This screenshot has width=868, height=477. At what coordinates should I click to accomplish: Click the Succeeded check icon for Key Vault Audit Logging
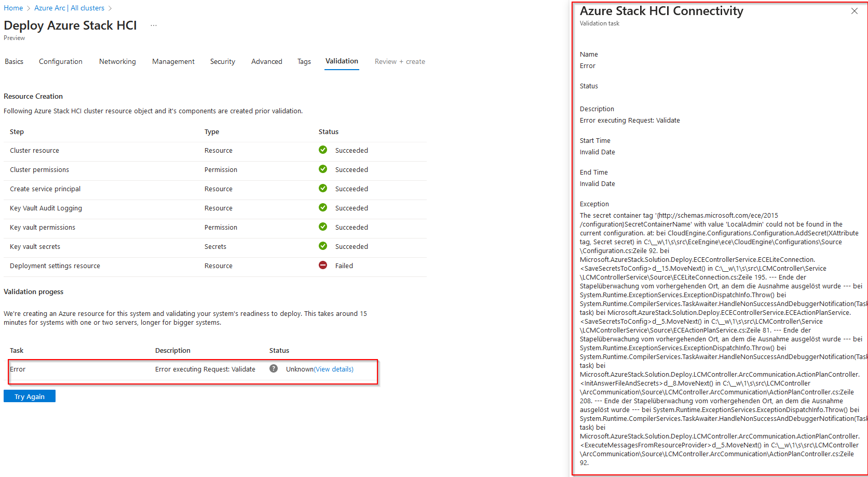(323, 207)
